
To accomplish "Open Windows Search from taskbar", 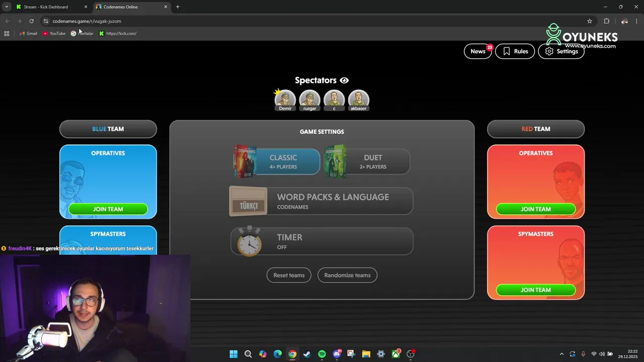I will [248, 354].
